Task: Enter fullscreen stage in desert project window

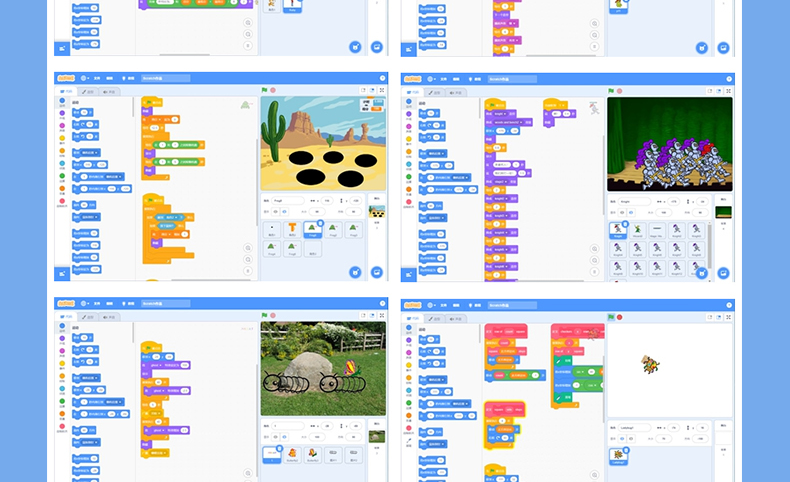Action: 381,90
